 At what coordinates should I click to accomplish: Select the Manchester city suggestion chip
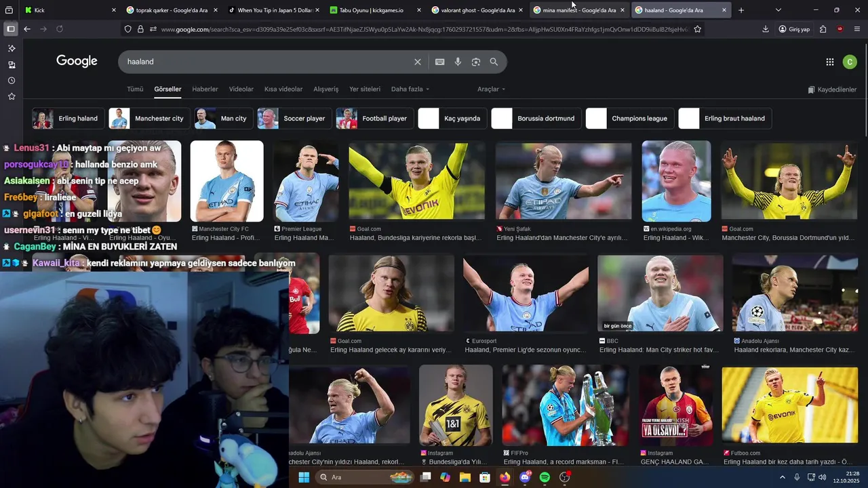click(x=149, y=119)
